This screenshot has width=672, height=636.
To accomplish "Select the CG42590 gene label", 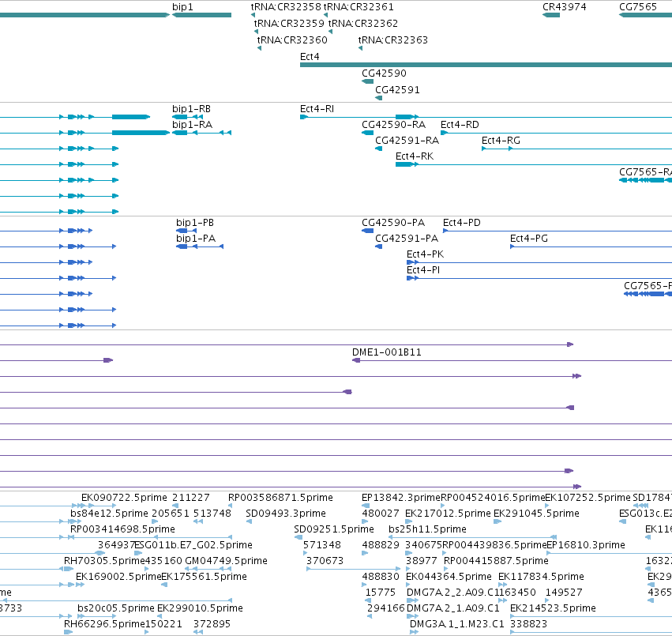I will point(384,73).
